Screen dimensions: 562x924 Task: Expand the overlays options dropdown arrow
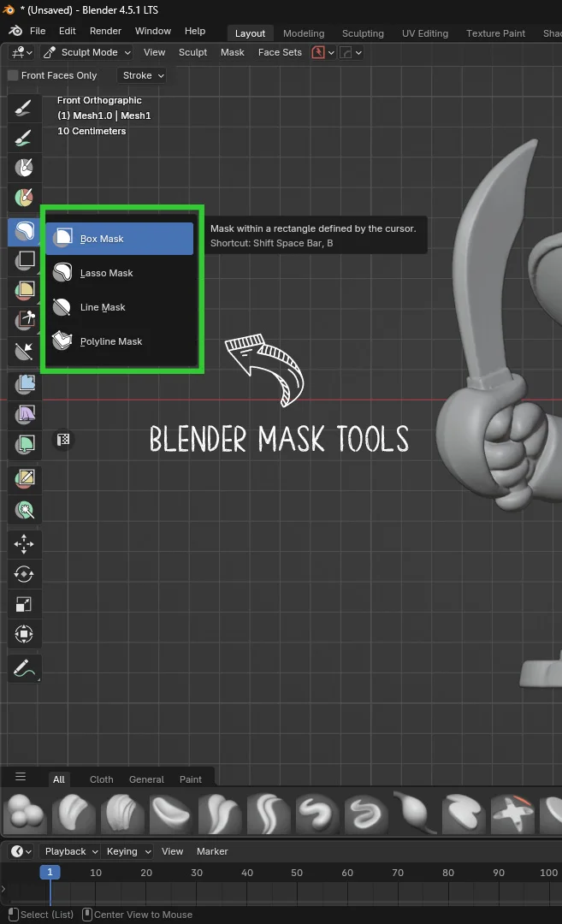point(358,52)
